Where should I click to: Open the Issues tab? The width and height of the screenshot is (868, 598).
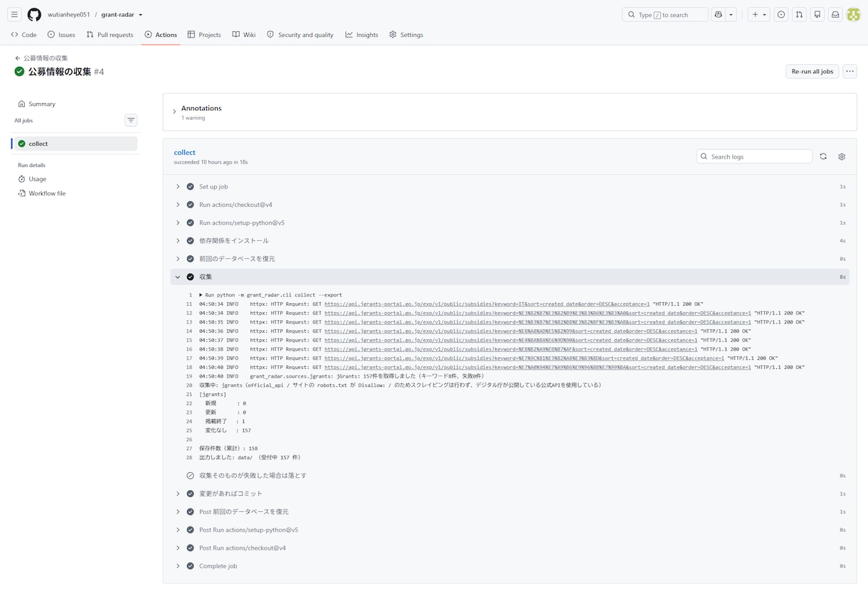click(61, 35)
